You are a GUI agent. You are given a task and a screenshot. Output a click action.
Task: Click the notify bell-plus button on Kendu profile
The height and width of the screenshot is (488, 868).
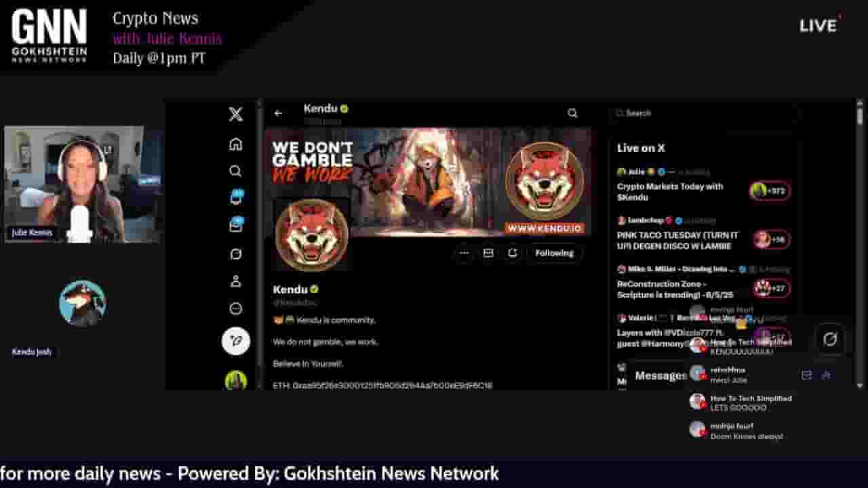(x=513, y=253)
